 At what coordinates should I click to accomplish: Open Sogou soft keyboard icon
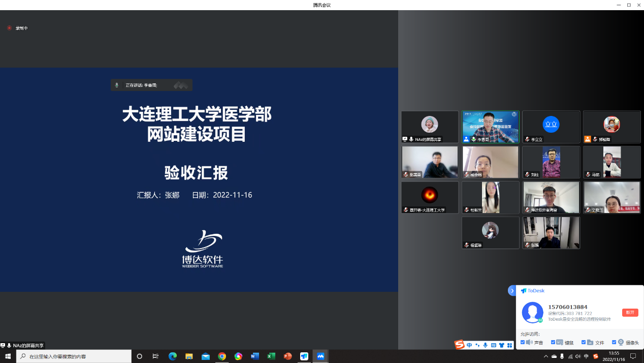tap(493, 345)
